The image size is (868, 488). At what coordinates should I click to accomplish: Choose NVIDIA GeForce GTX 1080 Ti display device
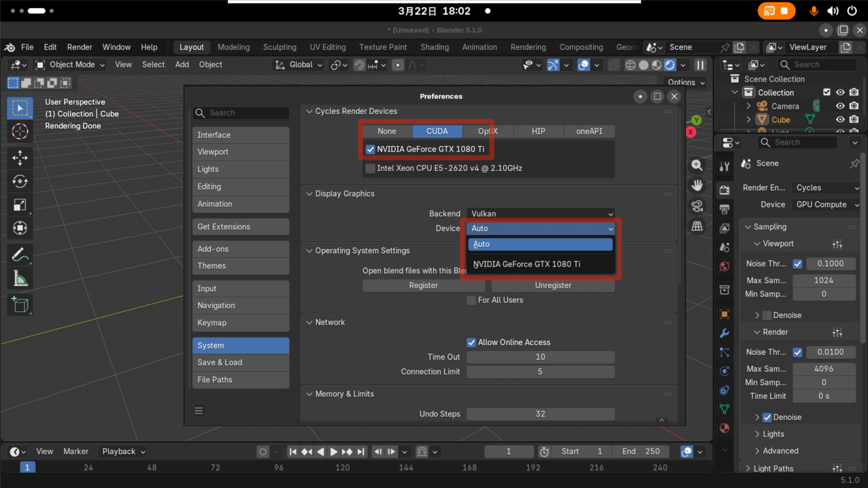pos(540,264)
